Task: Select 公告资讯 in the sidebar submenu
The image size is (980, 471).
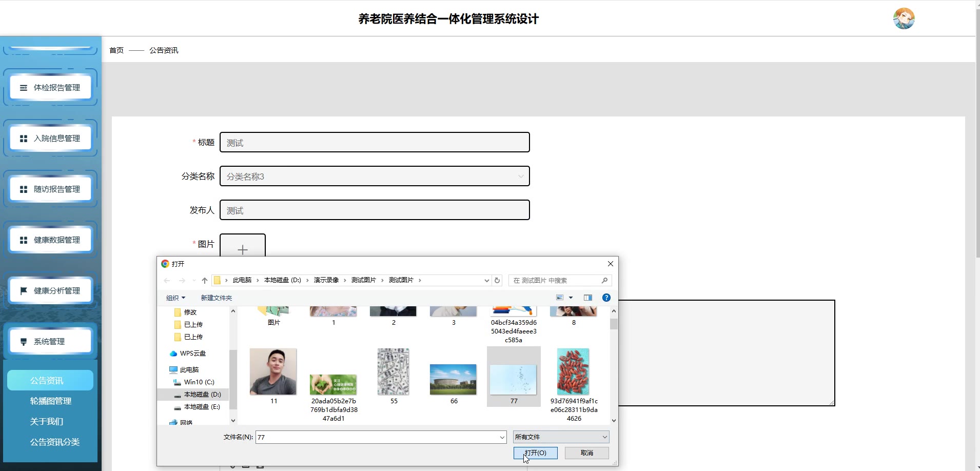Action: [x=50, y=380]
